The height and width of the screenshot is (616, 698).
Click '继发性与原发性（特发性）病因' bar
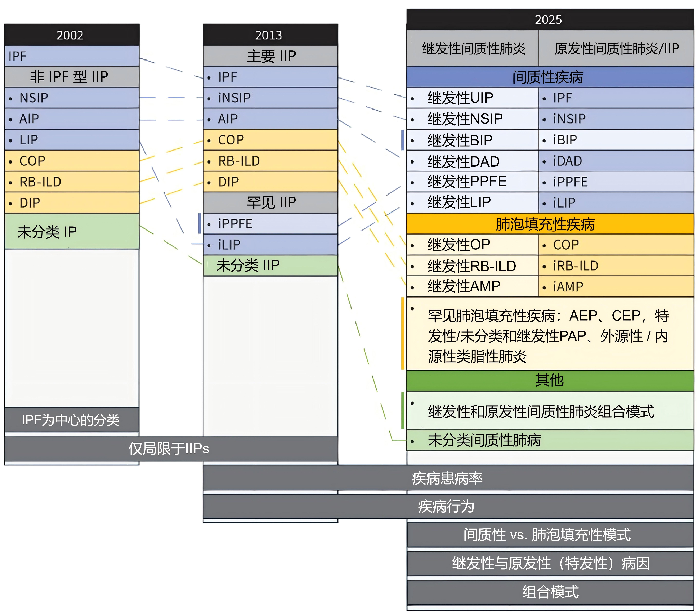pos(550,563)
